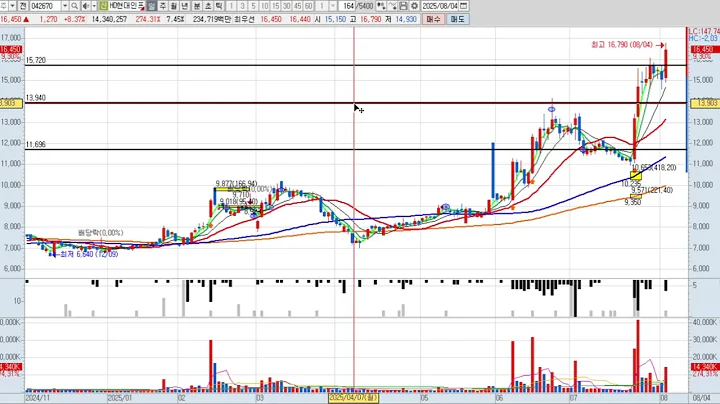Click the chart compare/overlay icon

[381, 6]
